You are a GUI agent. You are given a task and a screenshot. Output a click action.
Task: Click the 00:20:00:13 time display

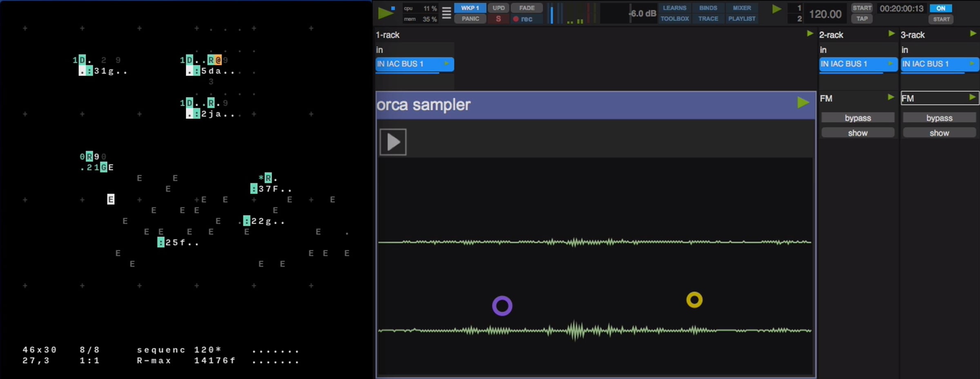(x=901, y=8)
